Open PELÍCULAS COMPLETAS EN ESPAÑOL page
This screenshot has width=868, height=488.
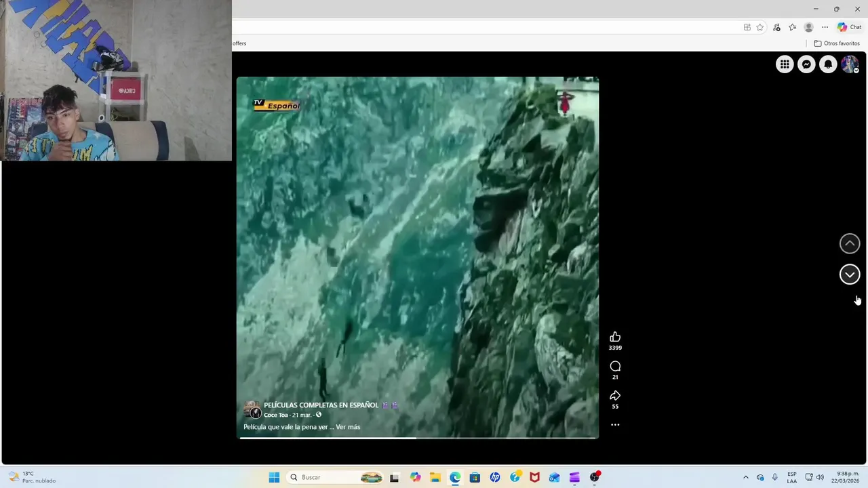[321, 405]
